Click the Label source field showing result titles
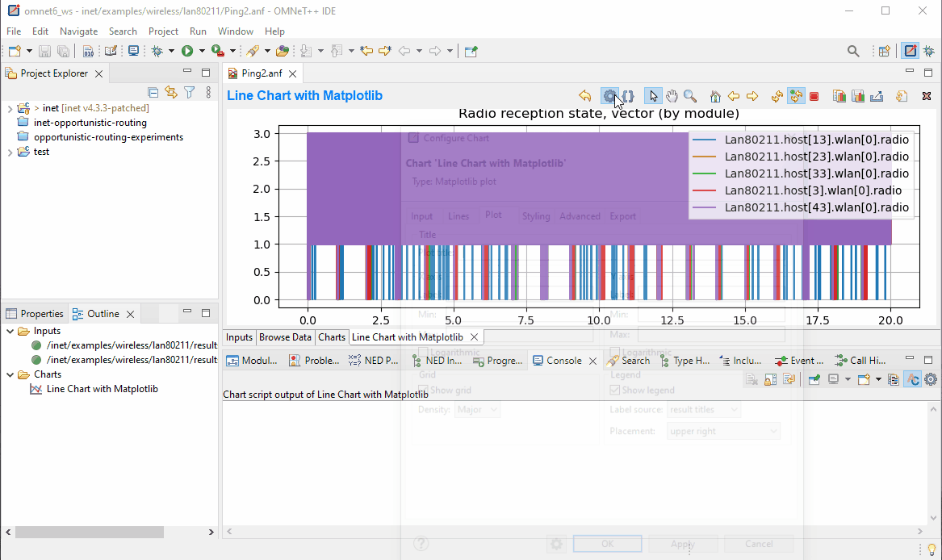942x560 pixels. click(704, 409)
